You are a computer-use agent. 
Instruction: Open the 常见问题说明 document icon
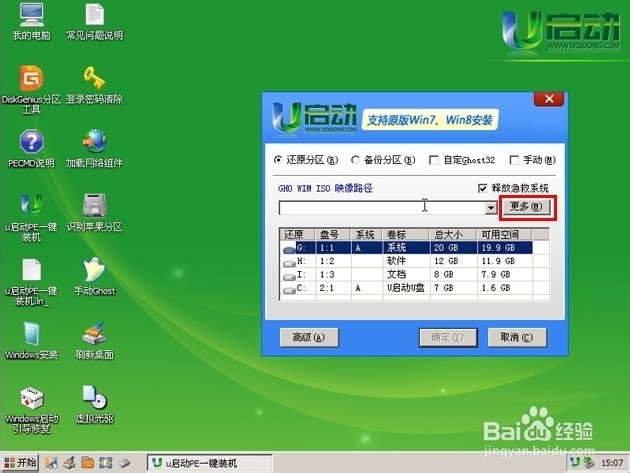95,21
